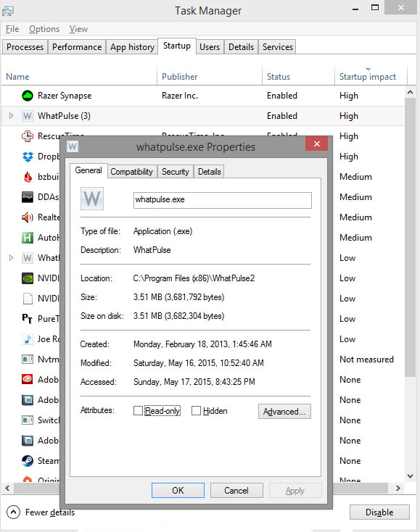The width and height of the screenshot is (420, 532).
Task: Click the large WhatPulse W icon in Properties
Action: click(92, 199)
